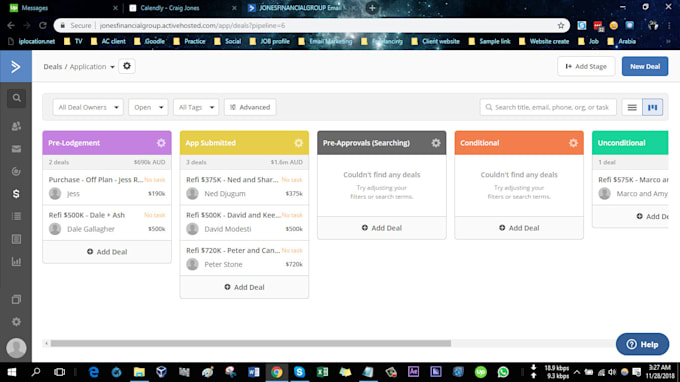The image size is (680, 382).
Task: Open the sidebar Settings gear icon
Action: (16, 322)
